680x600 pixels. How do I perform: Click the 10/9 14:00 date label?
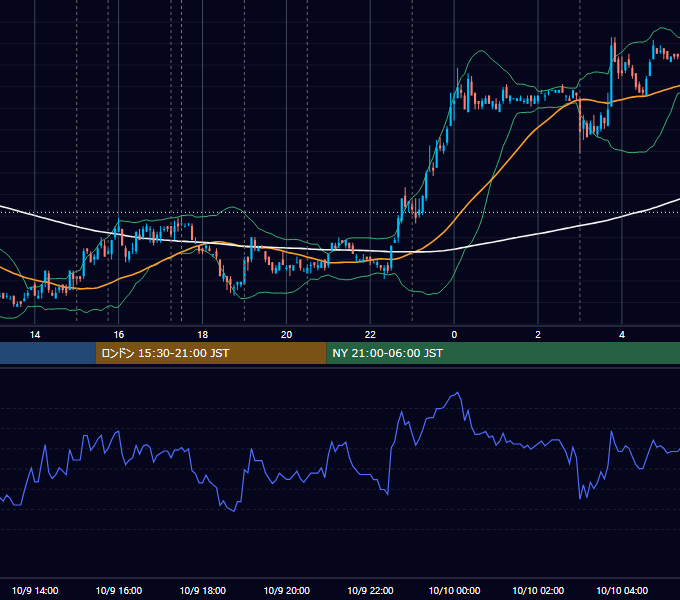coord(35,590)
